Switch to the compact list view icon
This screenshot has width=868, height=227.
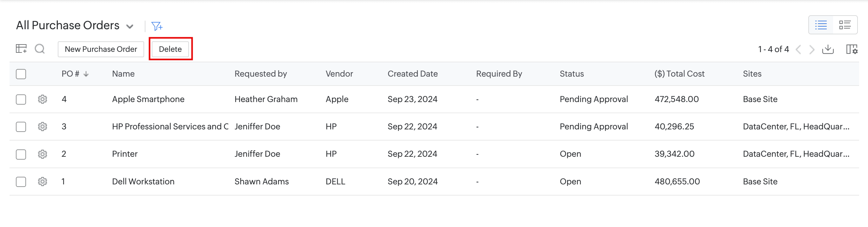(821, 25)
